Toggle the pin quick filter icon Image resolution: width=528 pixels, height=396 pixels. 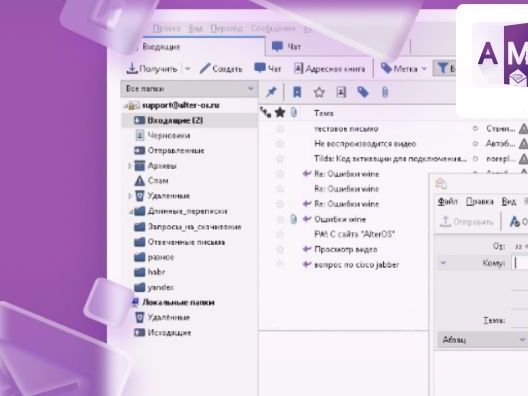[271, 92]
